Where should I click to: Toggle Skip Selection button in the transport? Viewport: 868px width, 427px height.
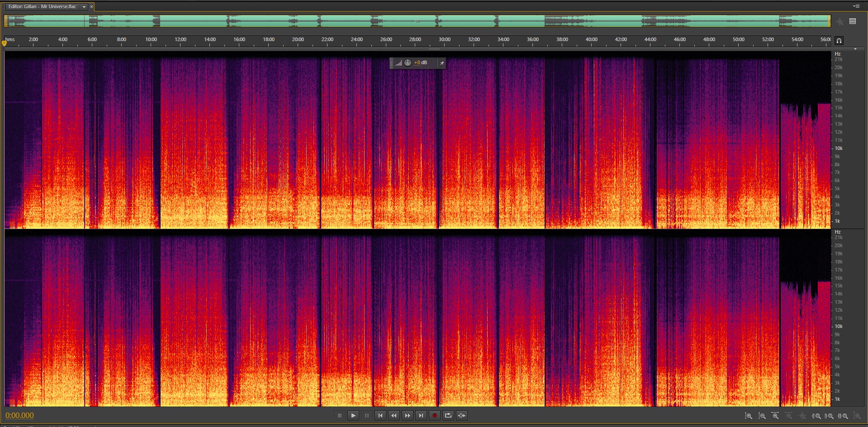tap(462, 416)
